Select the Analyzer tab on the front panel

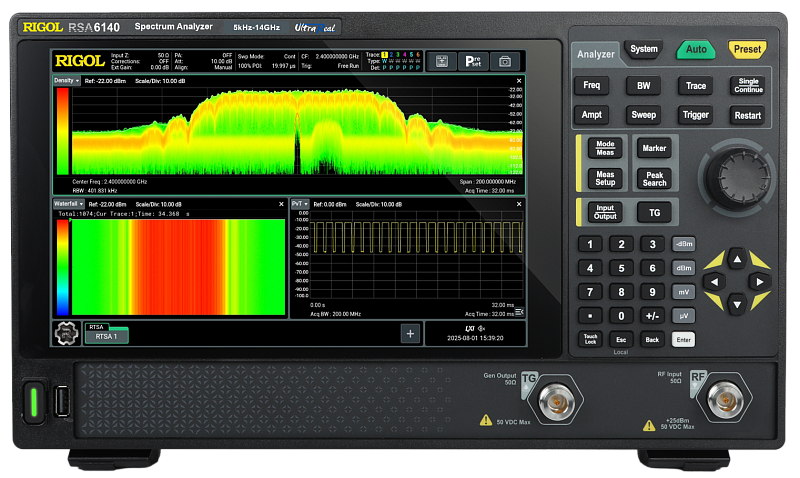(x=595, y=54)
